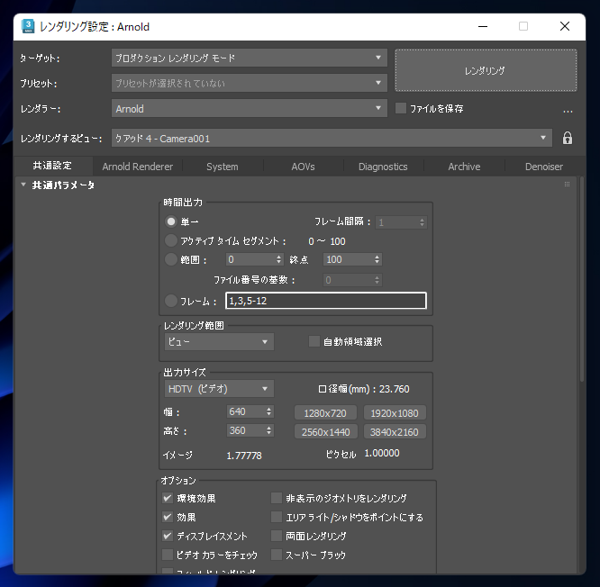
Task: Click the 高さ height spinner arrows
Action: (x=269, y=430)
